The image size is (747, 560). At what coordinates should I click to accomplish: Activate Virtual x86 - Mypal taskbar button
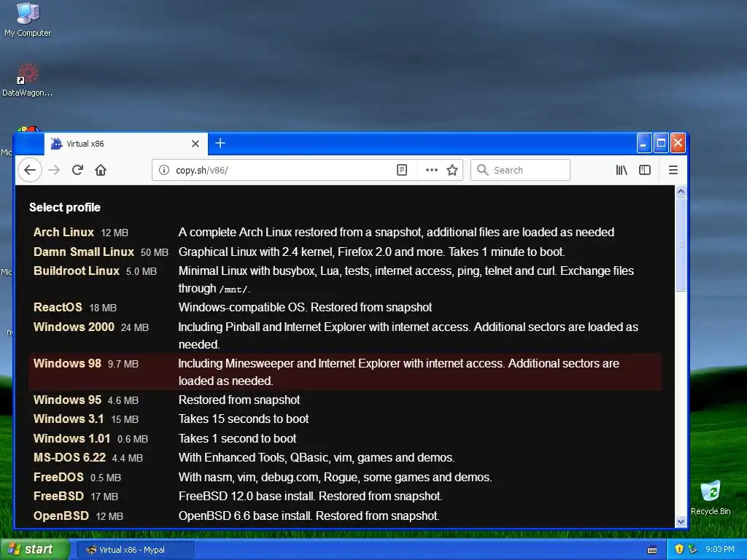coord(135,550)
